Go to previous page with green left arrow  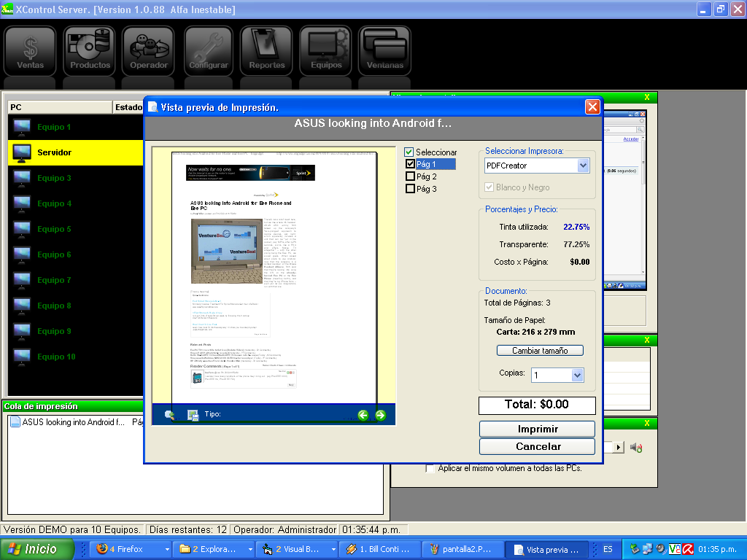(363, 415)
